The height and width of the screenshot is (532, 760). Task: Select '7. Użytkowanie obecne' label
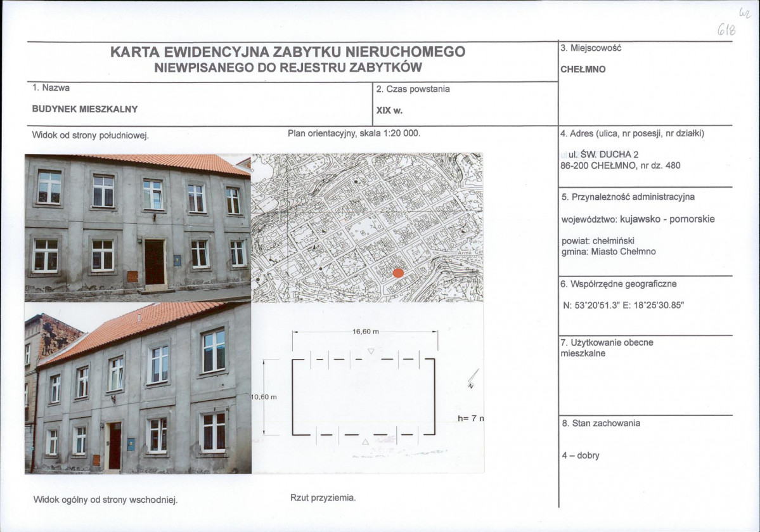(607, 342)
